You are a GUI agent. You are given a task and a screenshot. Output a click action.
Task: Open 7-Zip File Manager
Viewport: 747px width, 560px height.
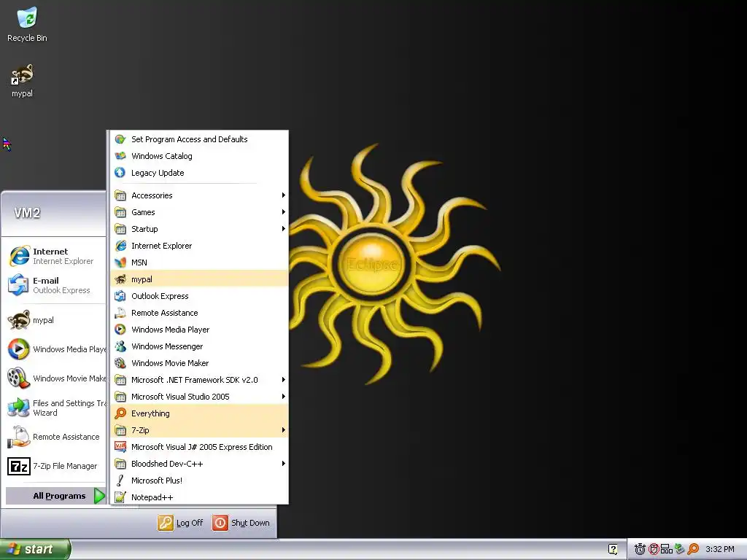55,466
